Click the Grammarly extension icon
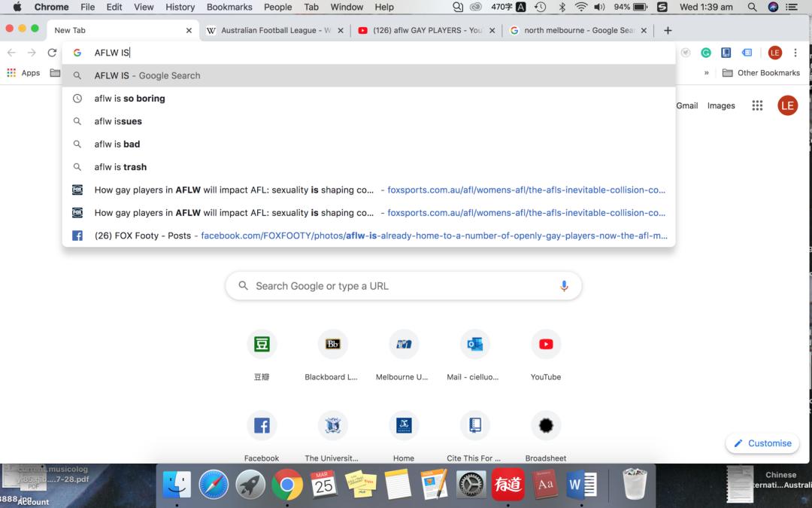This screenshot has height=508, width=812. pyautogui.click(x=706, y=53)
